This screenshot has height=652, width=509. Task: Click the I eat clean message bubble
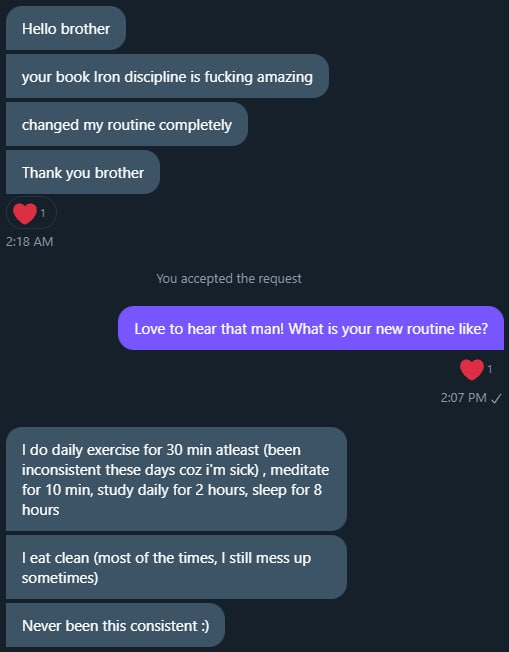point(176,567)
